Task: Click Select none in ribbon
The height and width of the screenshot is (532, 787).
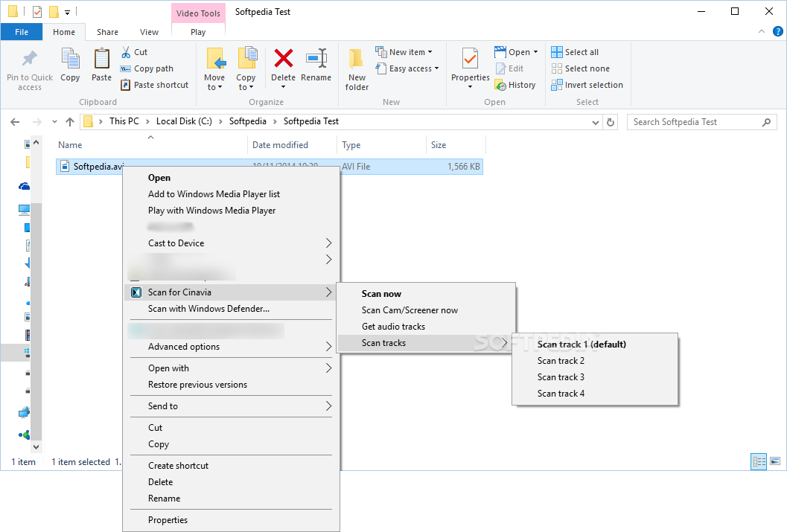Action: pyautogui.click(x=580, y=68)
